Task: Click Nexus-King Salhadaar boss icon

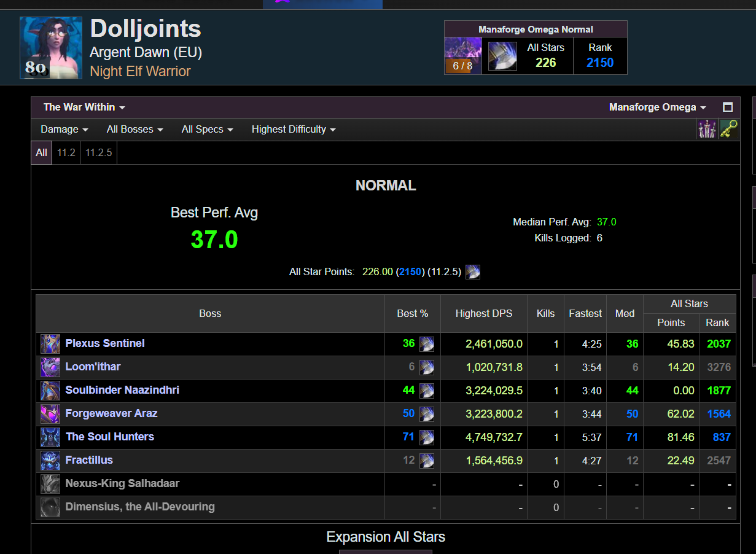Action: (50, 484)
